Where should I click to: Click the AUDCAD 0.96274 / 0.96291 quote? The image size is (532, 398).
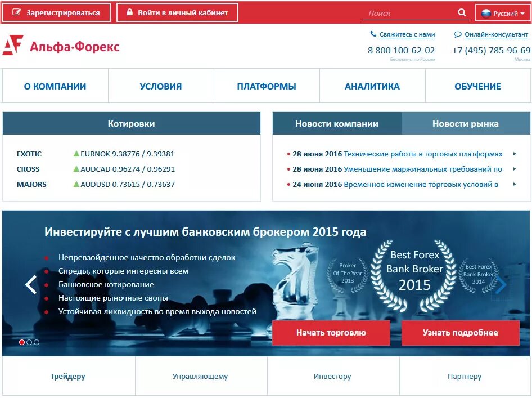128,169
